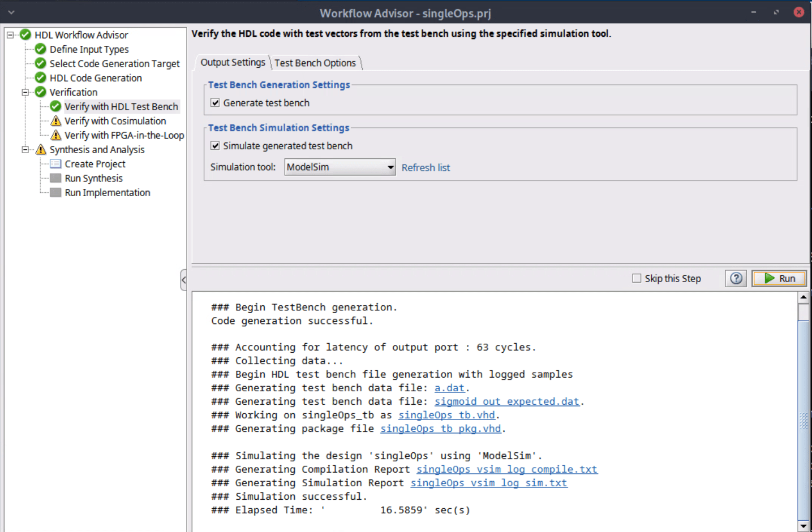812x532 pixels.
Task: Click the gray icon beside Run Synthesis
Action: pos(55,178)
